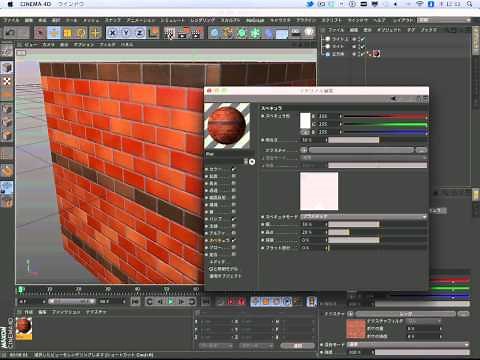This screenshot has height=360, width=480.
Task: Enable the 拡散 channel checkbox
Action: (234, 176)
